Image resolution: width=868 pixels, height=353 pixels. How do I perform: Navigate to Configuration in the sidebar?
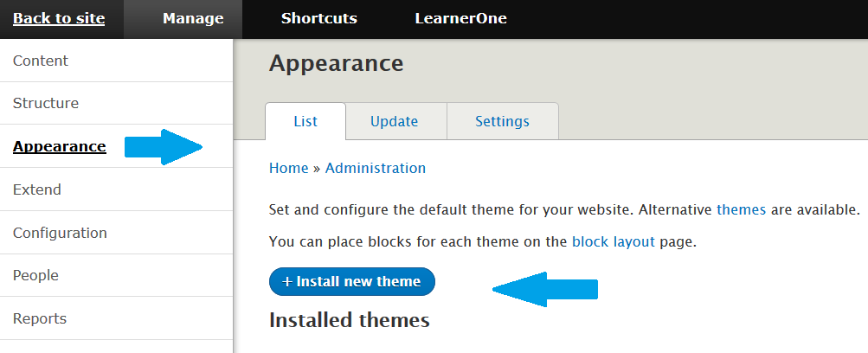(x=116, y=233)
